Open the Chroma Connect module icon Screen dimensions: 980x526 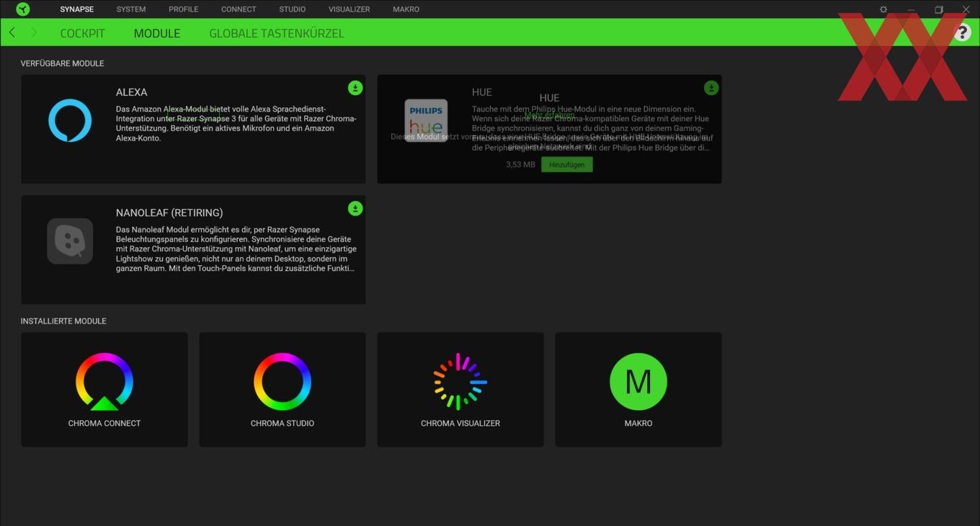click(104, 382)
